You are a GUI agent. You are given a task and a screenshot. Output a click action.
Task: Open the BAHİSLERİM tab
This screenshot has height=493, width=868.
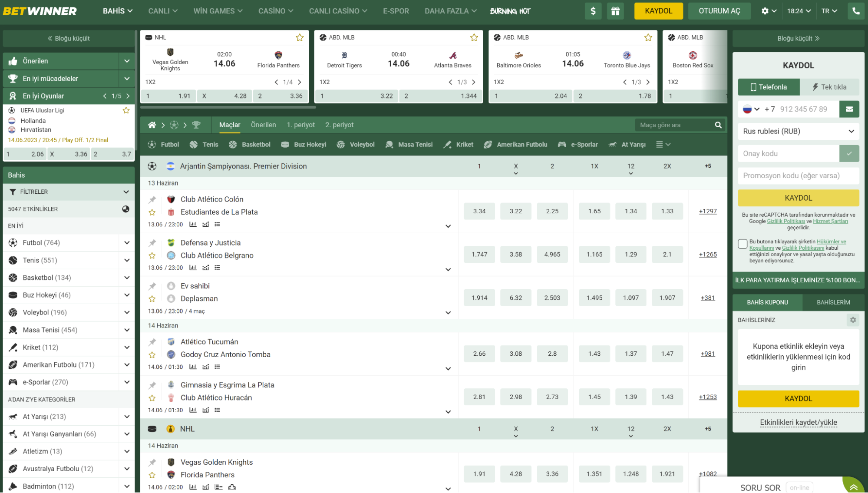[x=833, y=302]
